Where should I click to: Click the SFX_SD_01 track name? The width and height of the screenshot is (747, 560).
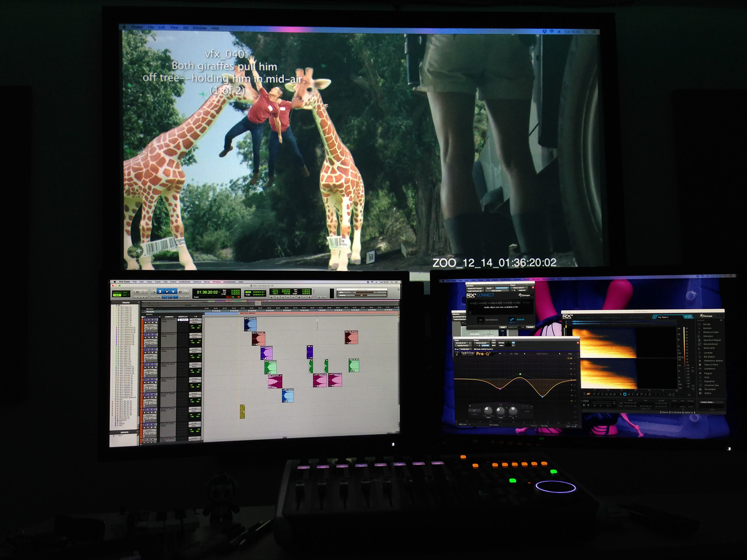pos(150,320)
